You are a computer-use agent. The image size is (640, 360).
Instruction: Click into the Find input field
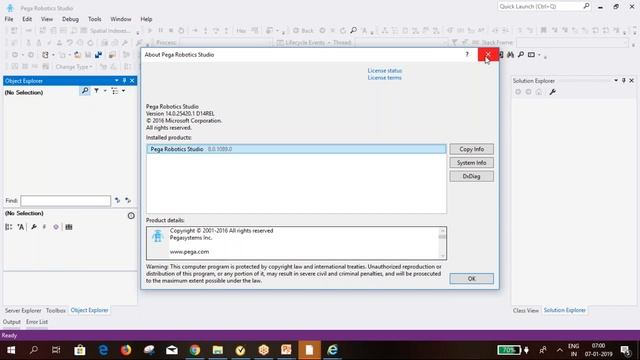point(66,200)
